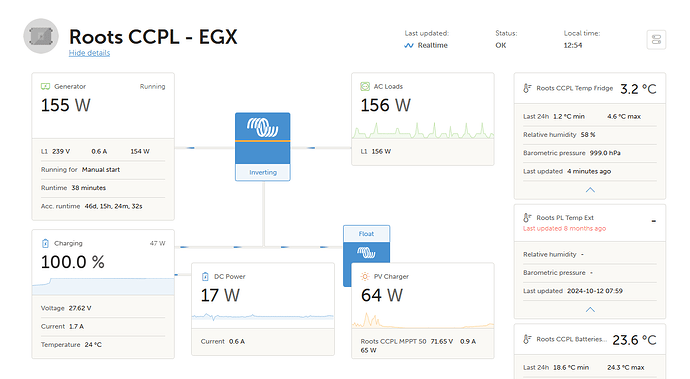690x379 pixels.
Task: Click the Roots PL Temp Ext thermometer icon
Action: (x=527, y=217)
